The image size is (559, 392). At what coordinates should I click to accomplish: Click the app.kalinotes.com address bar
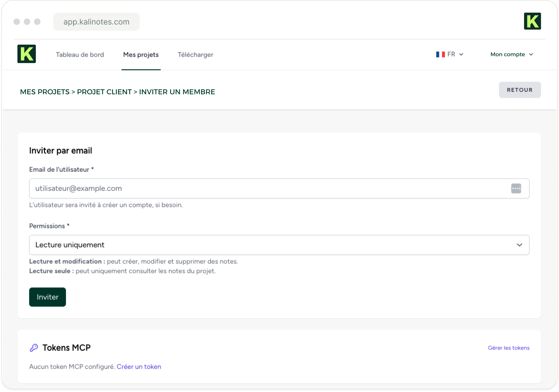click(96, 22)
